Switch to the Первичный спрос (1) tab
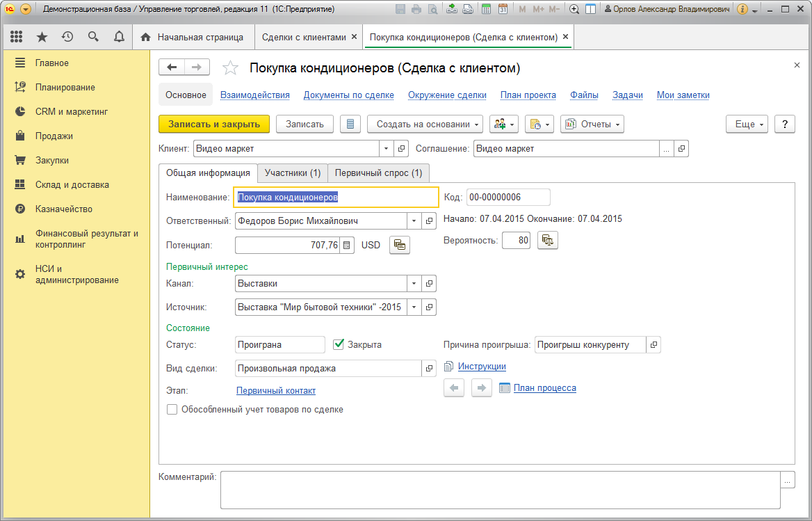Screen dimensions: 812x521 coord(379,173)
